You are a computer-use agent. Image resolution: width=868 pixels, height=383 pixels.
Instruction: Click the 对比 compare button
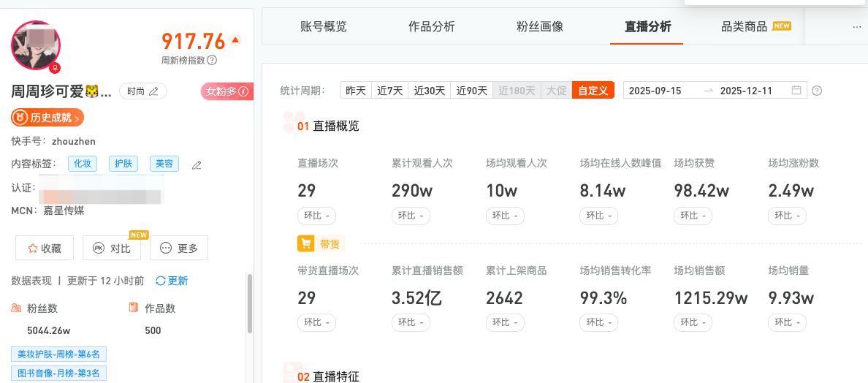click(112, 248)
